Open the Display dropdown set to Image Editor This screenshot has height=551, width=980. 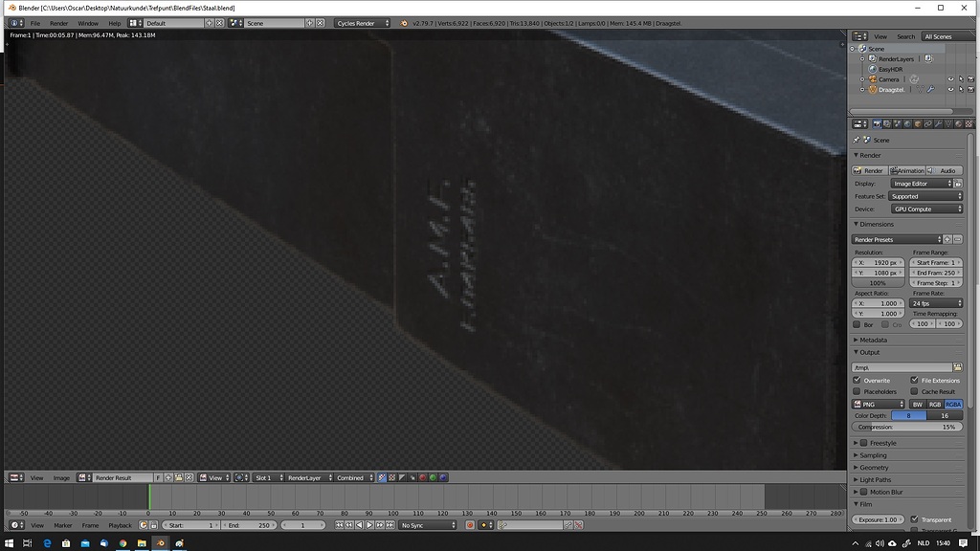coord(922,184)
